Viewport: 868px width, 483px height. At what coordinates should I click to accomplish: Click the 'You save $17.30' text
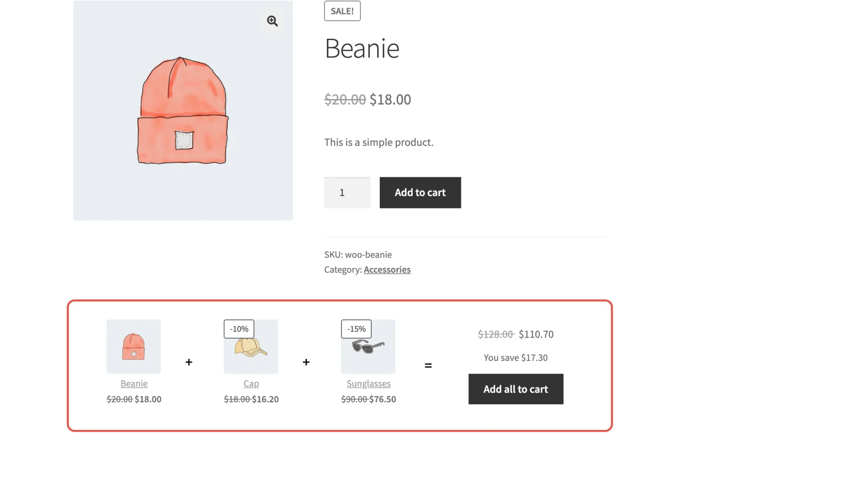coord(516,358)
